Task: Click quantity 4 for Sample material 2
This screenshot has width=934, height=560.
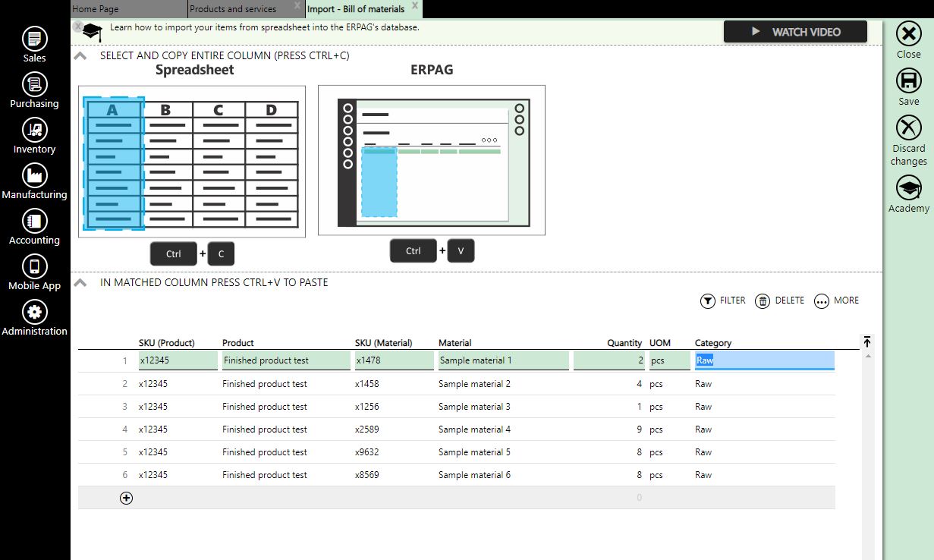Action: click(640, 384)
